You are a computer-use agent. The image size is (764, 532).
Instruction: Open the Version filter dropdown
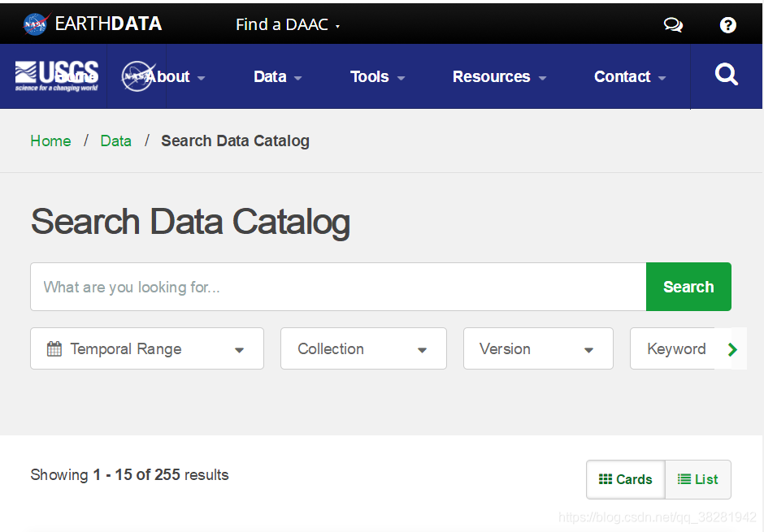click(x=538, y=348)
